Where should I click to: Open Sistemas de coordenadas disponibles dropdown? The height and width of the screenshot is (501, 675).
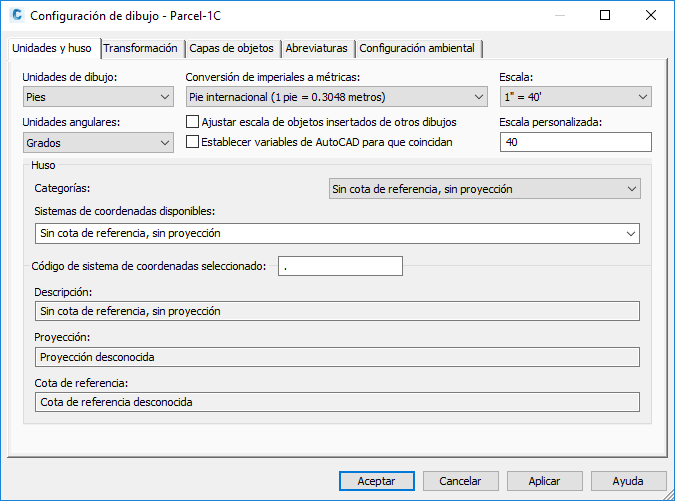click(337, 233)
